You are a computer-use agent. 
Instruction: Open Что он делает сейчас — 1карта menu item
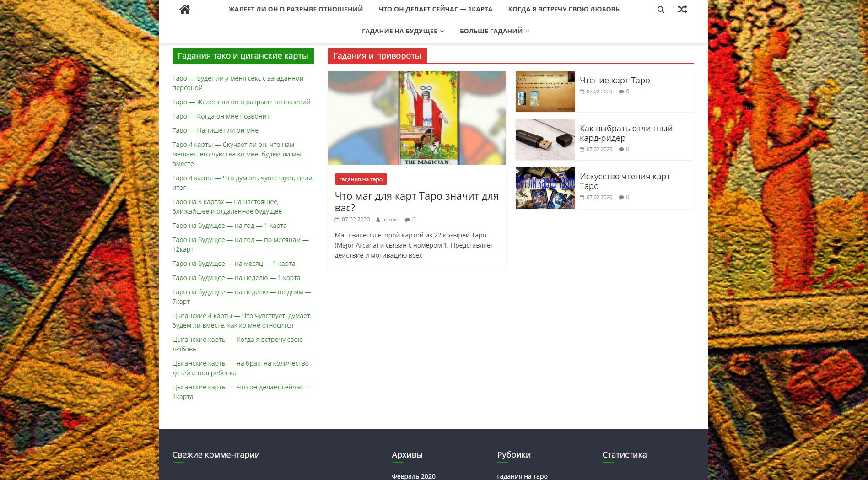coord(436,9)
